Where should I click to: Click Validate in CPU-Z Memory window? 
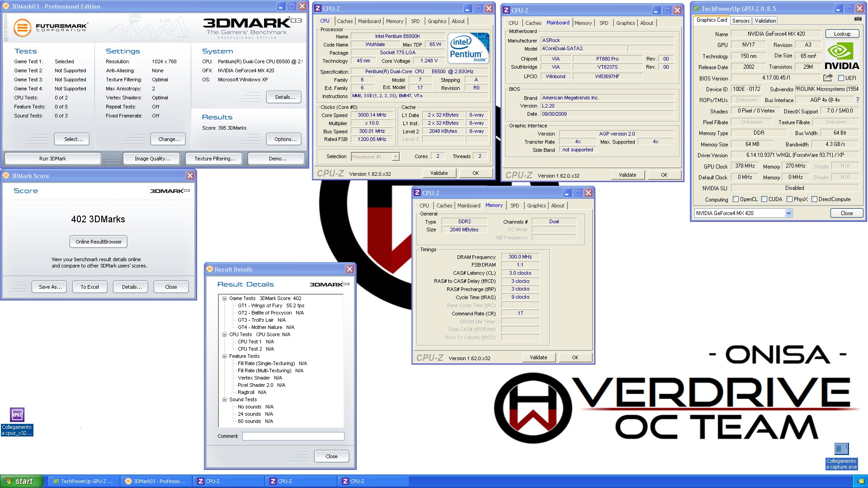[538, 357]
